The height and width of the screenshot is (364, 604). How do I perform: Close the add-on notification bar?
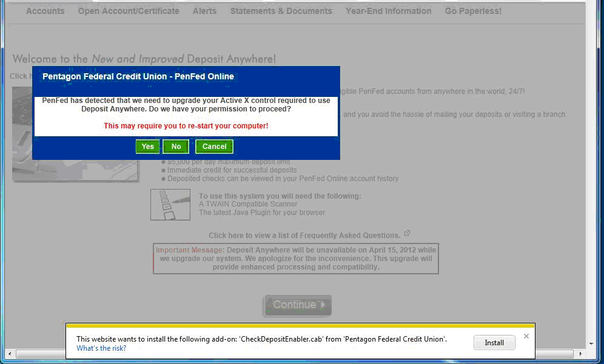point(526,336)
